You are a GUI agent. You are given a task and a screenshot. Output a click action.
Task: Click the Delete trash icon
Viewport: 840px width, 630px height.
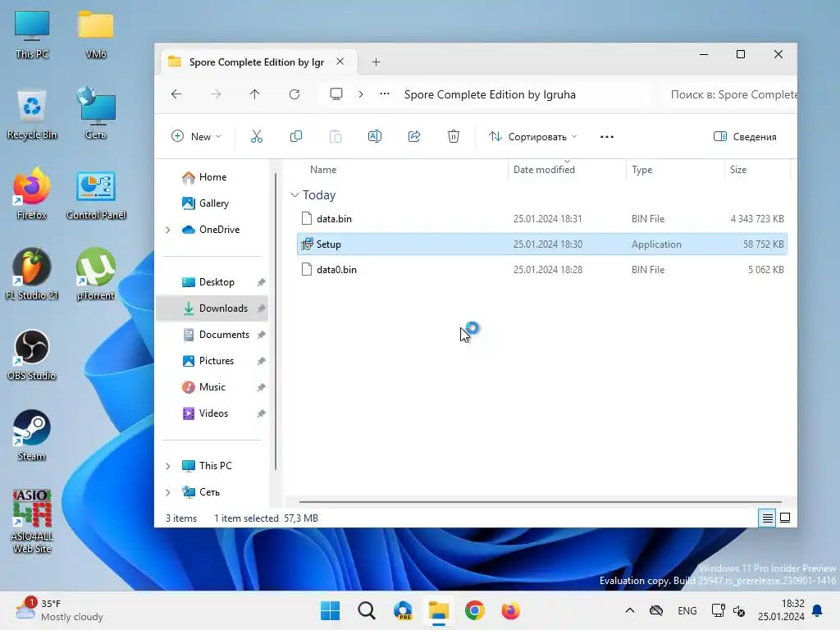453,137
